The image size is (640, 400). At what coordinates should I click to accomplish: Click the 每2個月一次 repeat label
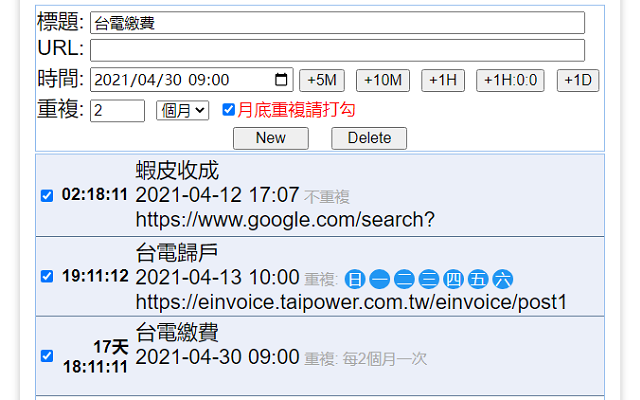coord(384,360)
